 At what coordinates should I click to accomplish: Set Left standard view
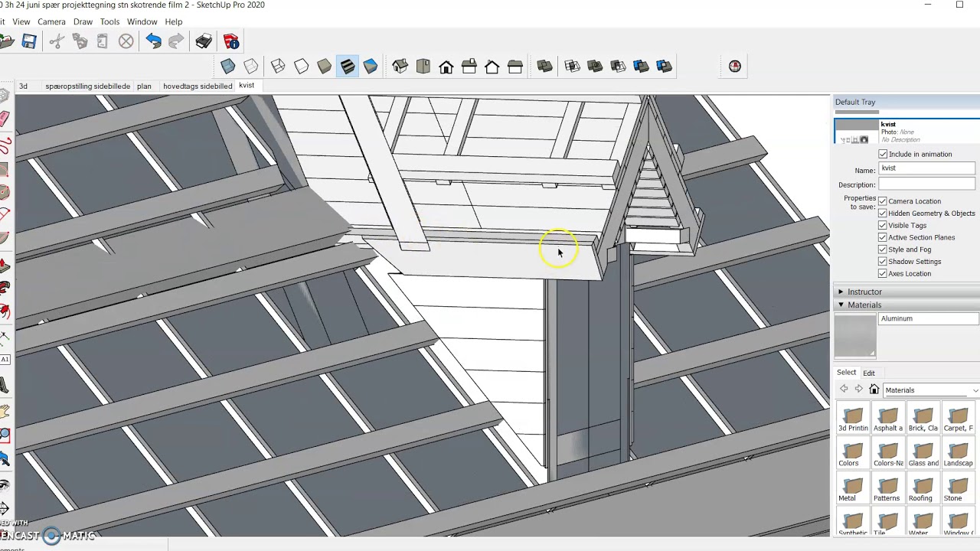point(514,67)
